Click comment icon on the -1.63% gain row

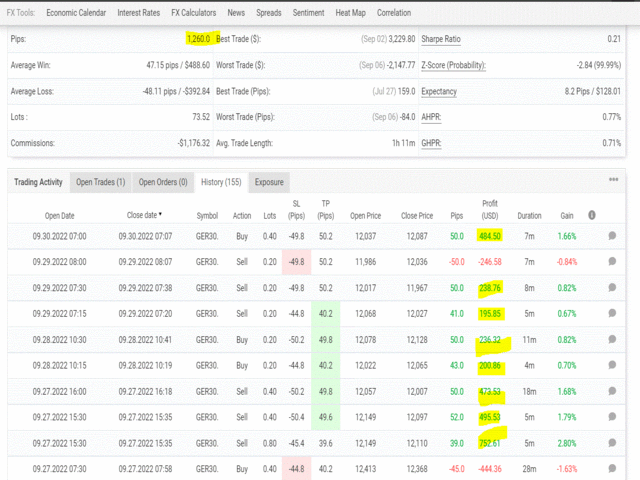tap(612, 470)
